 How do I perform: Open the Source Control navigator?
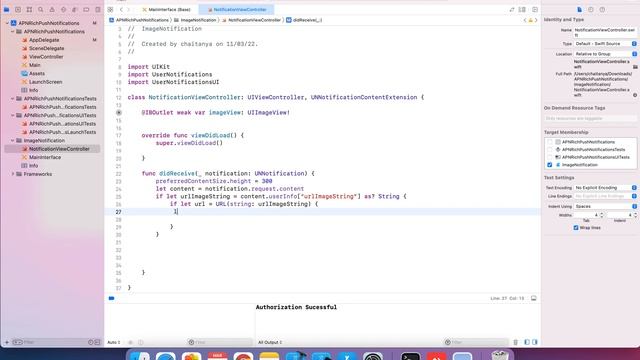pos(18,9)
